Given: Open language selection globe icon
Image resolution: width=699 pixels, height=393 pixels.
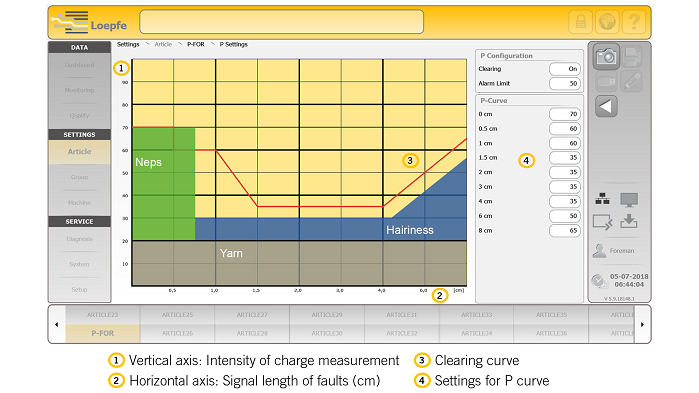Looking at the screenshot, I should (607, 22).
